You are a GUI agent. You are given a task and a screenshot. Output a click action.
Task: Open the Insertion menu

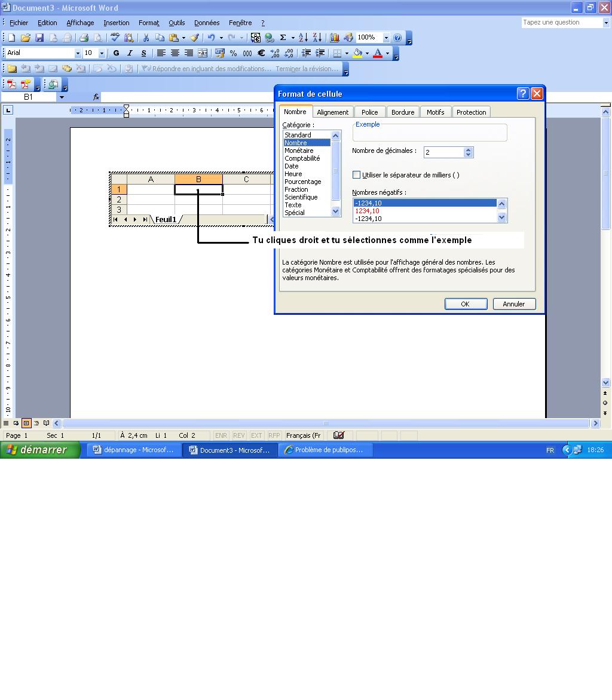[x=116, y=23]
